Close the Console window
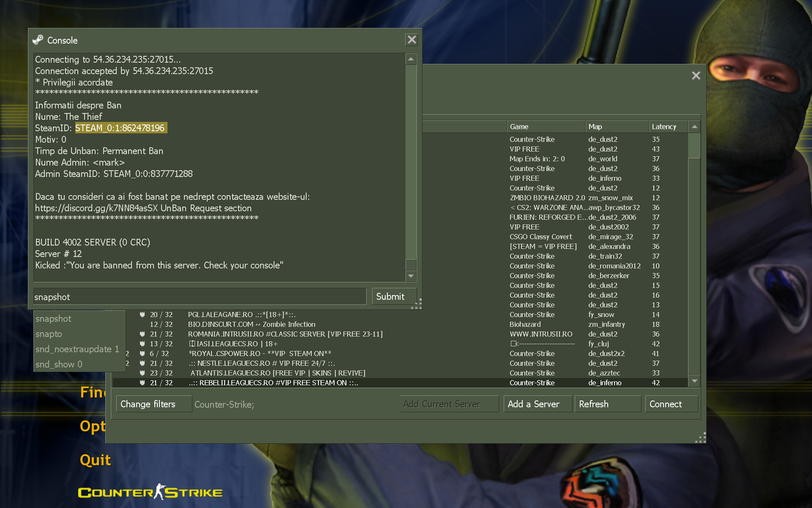 [x=412, y=40]
